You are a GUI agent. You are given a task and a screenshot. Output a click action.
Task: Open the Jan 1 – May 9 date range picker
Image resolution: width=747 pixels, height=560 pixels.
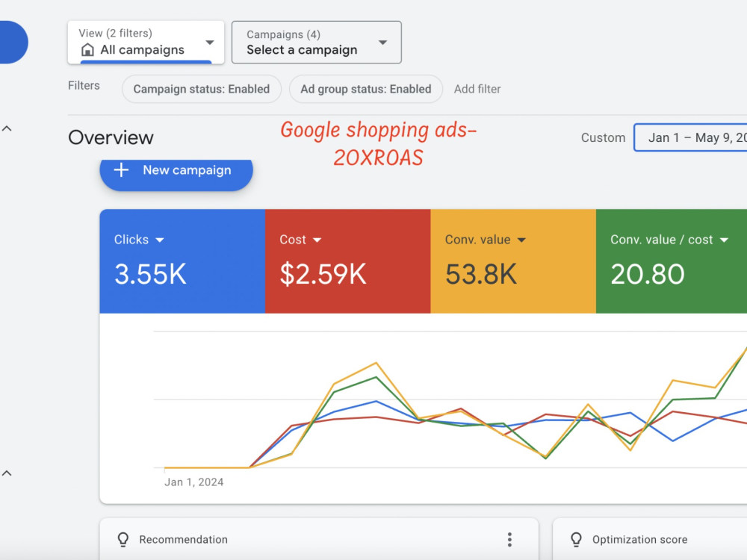[690, 137]
